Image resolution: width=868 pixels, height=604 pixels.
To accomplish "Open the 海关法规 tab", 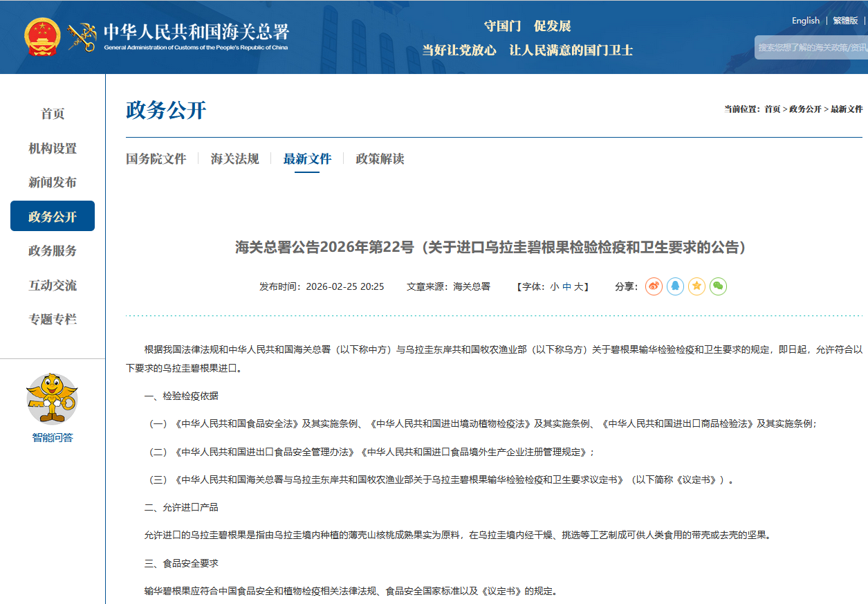I will [234, 159].
